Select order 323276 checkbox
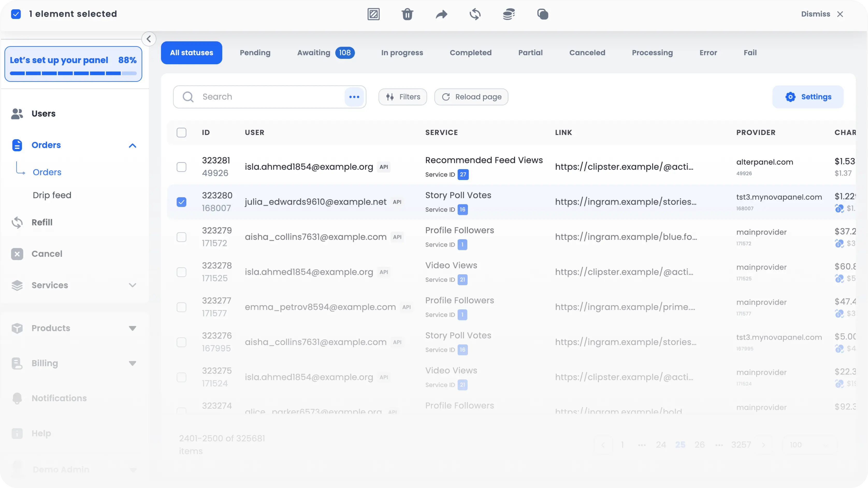 tap(181, 342)
